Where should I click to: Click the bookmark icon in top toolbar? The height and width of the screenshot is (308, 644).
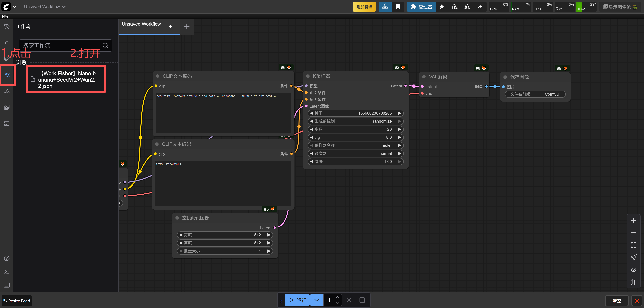click(x=398, y=7)
